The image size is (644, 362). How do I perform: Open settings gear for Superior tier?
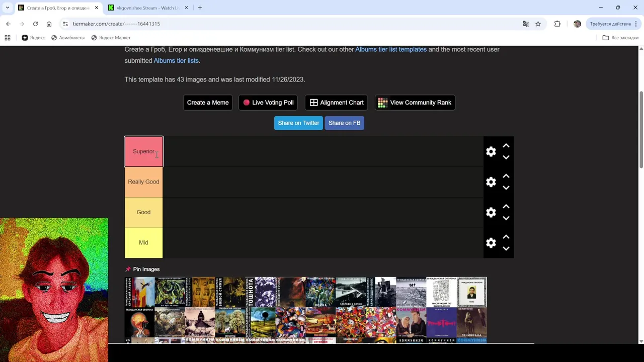point(491,151)
